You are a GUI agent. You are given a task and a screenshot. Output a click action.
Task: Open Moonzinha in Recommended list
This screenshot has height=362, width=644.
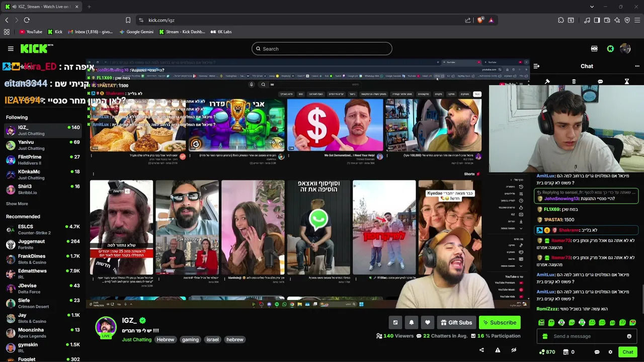pos(43,333)
